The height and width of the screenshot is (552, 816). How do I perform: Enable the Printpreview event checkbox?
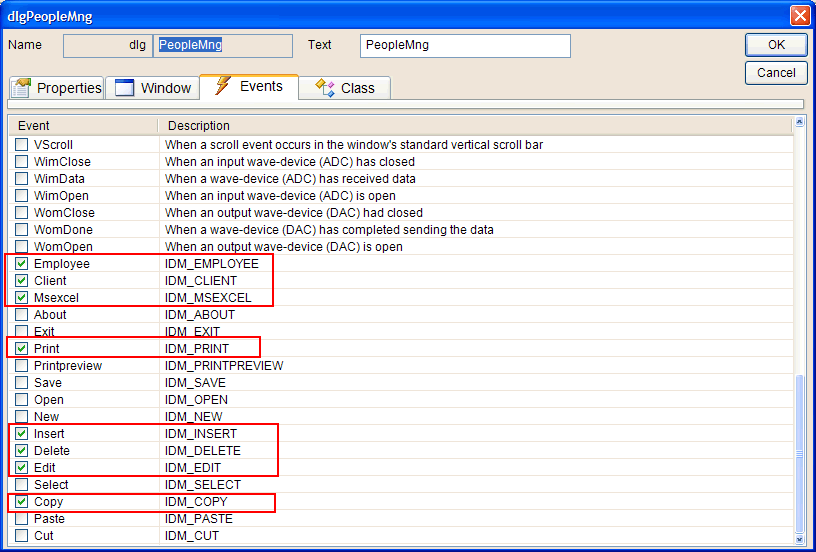(x=21, y=366)
